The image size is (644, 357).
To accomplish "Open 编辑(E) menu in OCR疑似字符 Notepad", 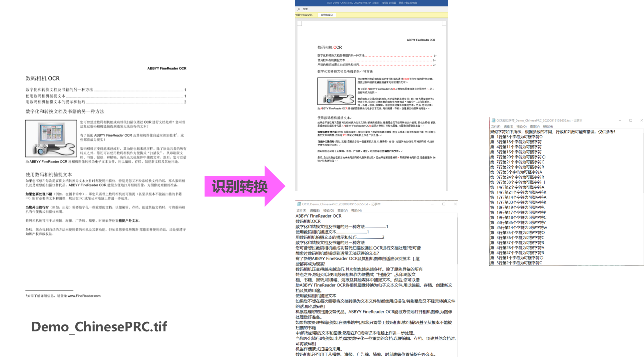I will click(508, 126).
